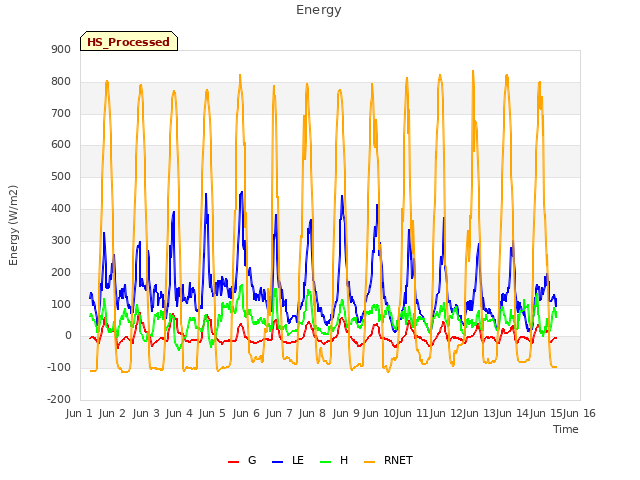Viewport: 640px width, 480px height.
Task: Click the Jun 8 date tick label
Action: coord(312,413)
